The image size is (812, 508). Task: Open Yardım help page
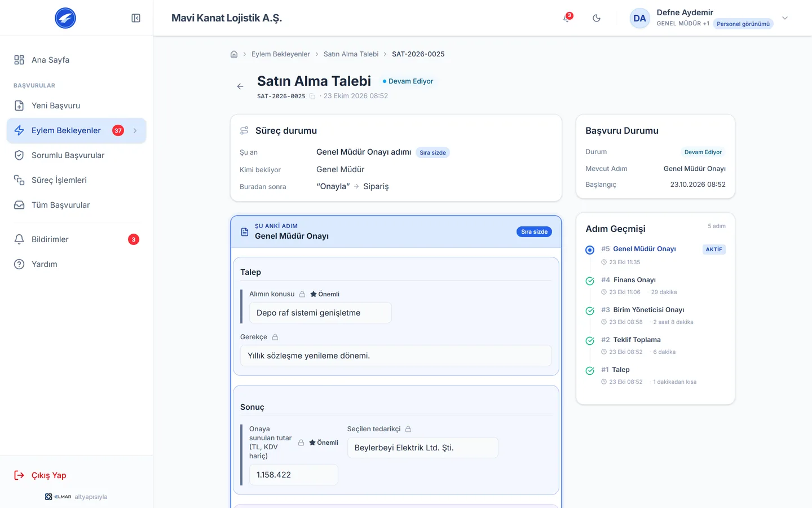coord(77,264)
